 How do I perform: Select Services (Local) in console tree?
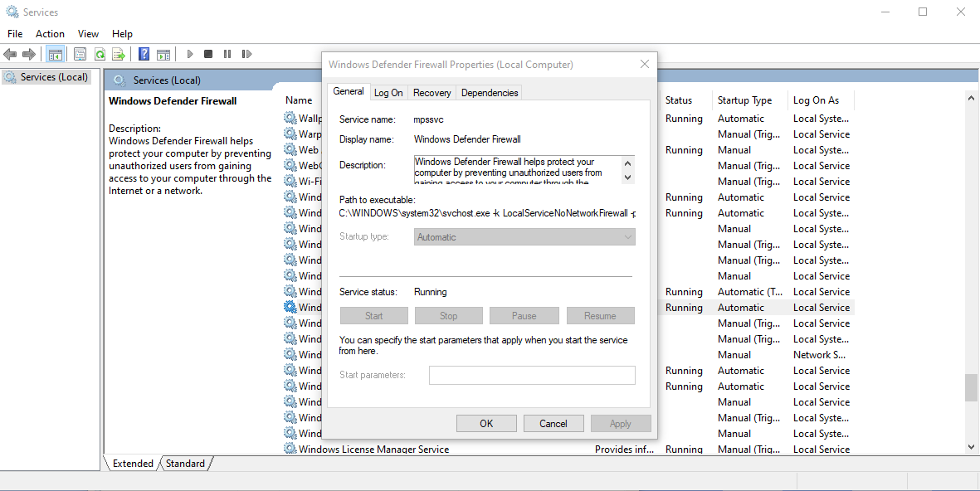[x=54, y=77]
